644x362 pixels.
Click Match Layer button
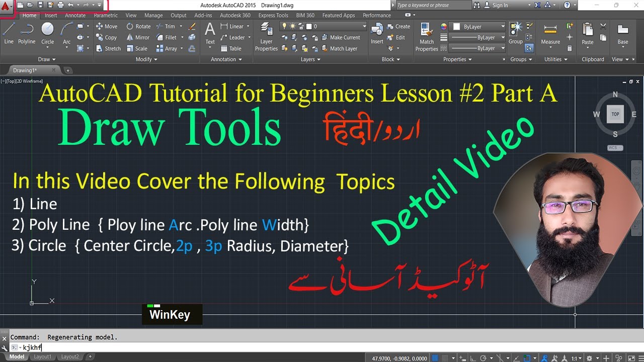pos(339,48)
